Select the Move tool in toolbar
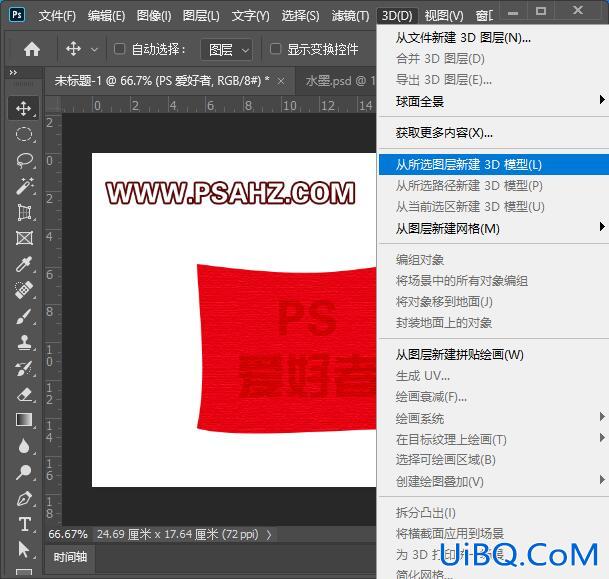The image size is (609, 579). (24, 108)
